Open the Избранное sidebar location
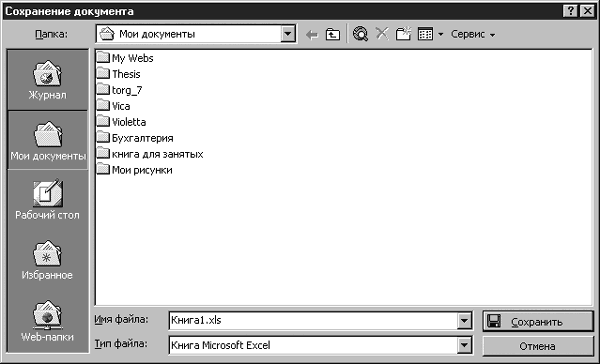The height and width of the screenshot is (364, 600). [47, 260]
